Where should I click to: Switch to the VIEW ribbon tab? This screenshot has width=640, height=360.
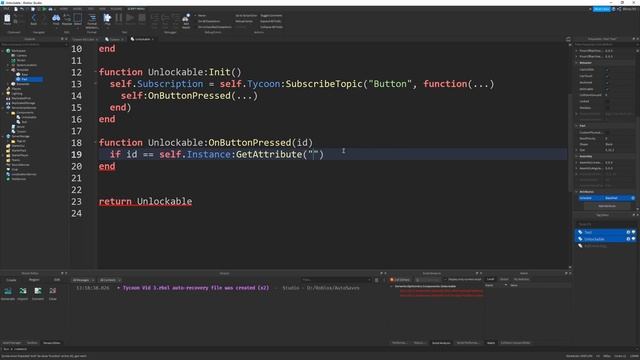click(102, 9)
